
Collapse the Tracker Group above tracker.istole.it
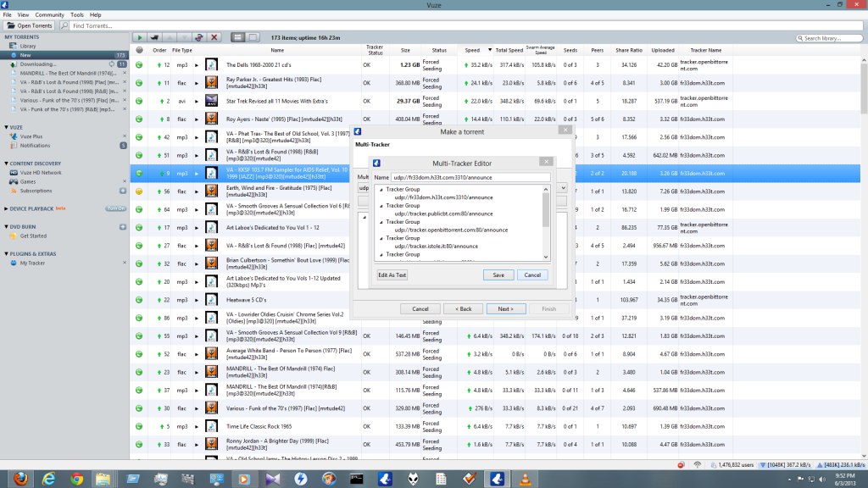tap(381, 238)
